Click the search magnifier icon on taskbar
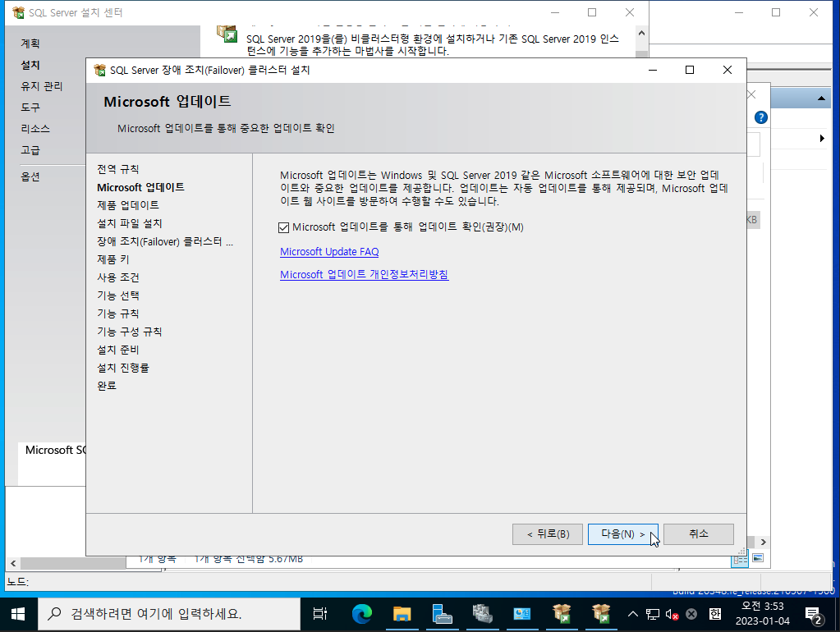 54,614
